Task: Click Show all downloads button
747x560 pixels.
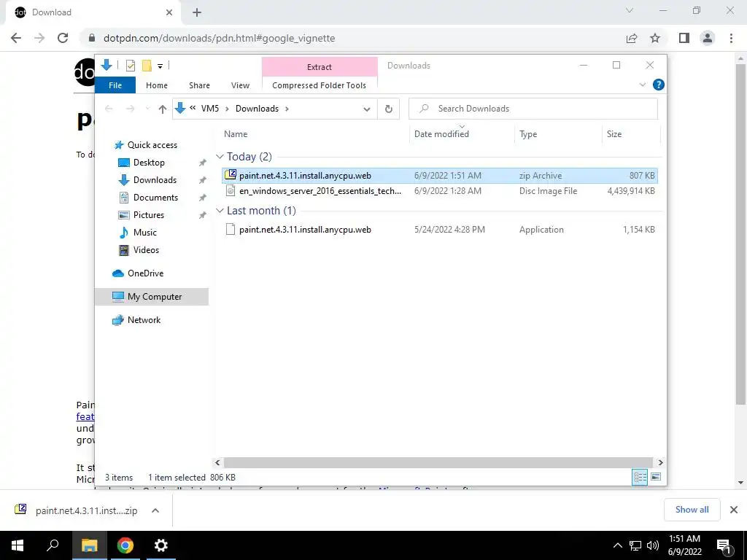Action: click(692, 510)
